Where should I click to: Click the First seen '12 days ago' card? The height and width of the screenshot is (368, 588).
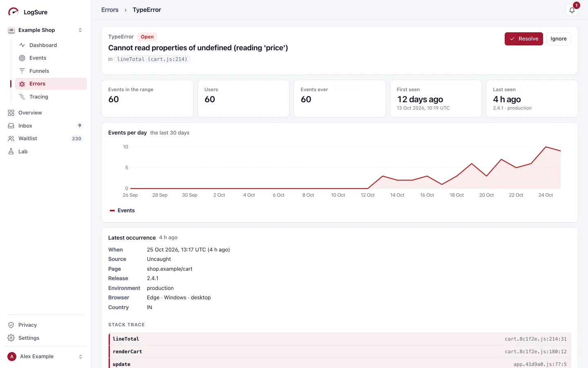pos(436,99)
